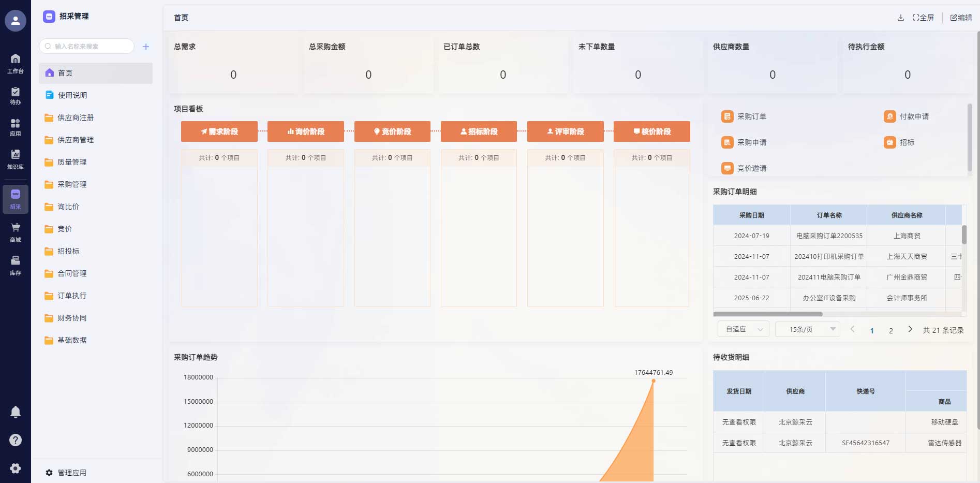Open the 工作台 workbench icon in sidebar
The width and height of the screenshot is (980, 483).
click(x=16, y=64)
